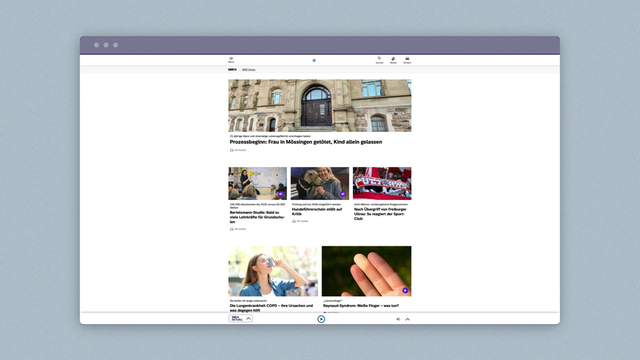Screen dimensions: 640x360
Task: Open the Prozessbeginn Frau in Mössingen headline
Action: [x=306, y=142]
